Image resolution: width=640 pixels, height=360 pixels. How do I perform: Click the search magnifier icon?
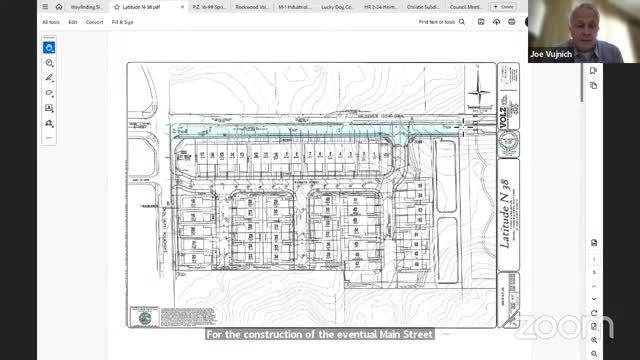(x=462, y=22)
